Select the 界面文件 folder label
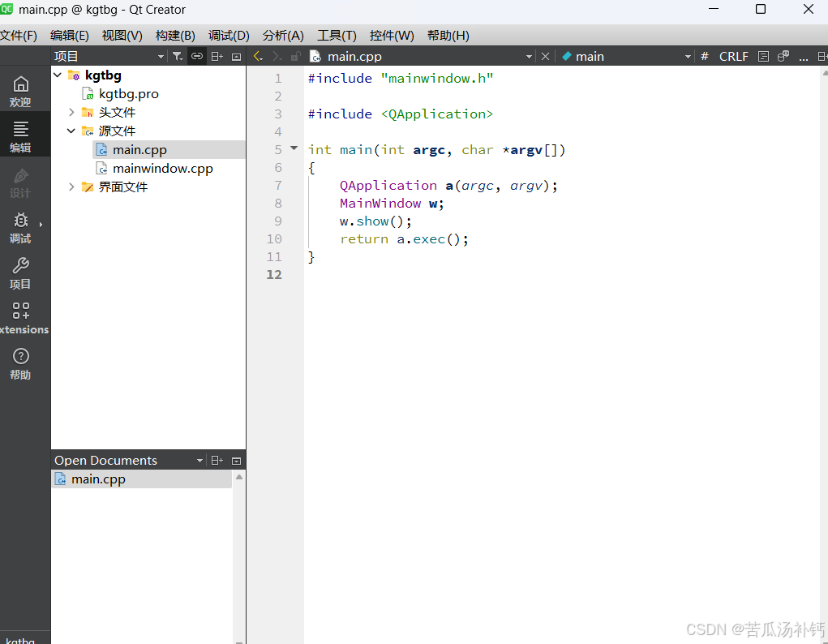 point(123,187)
